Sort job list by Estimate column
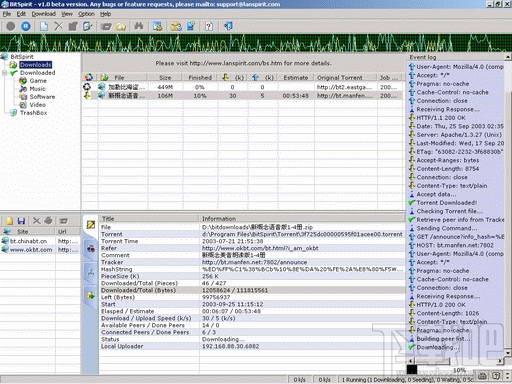Viewport: 512px width, 384px height. [x=296, y=77]
